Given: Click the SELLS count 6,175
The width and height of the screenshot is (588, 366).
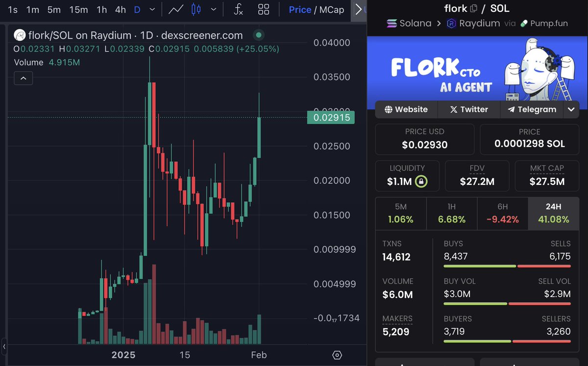Looking at the screenshot, I should [x=559, y=256].
